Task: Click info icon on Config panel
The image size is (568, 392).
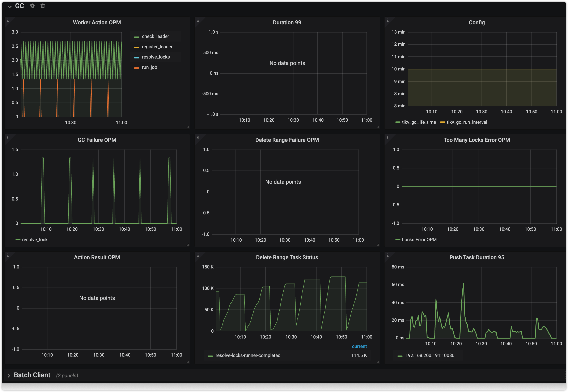Action: [388, 20]
